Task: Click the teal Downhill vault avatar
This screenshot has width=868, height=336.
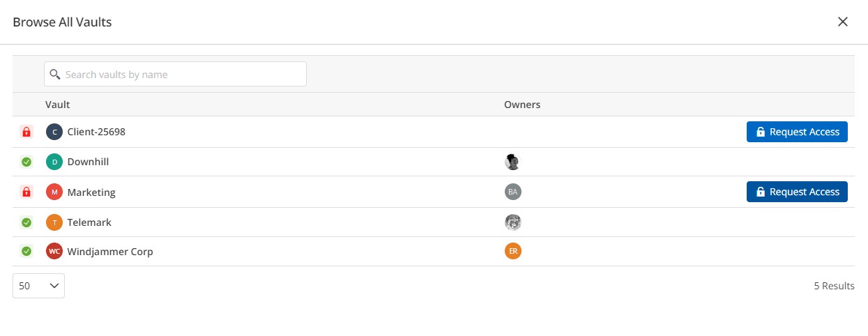Action: (54, 162)
